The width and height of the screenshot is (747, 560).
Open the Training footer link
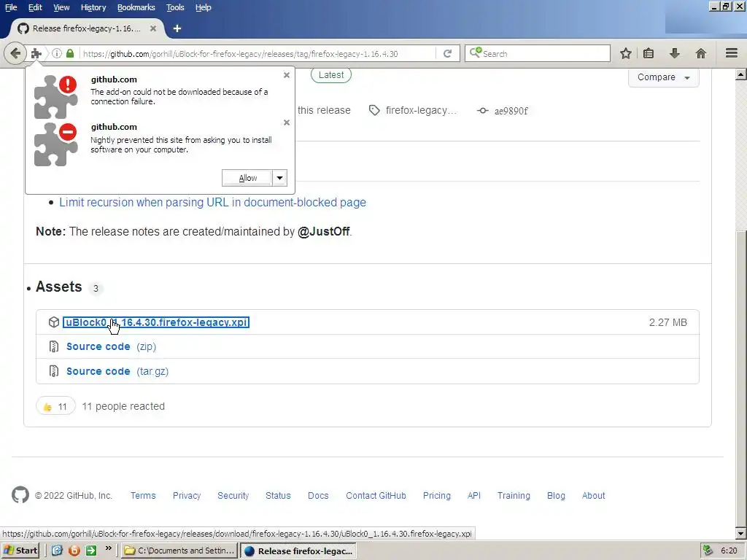514,495
